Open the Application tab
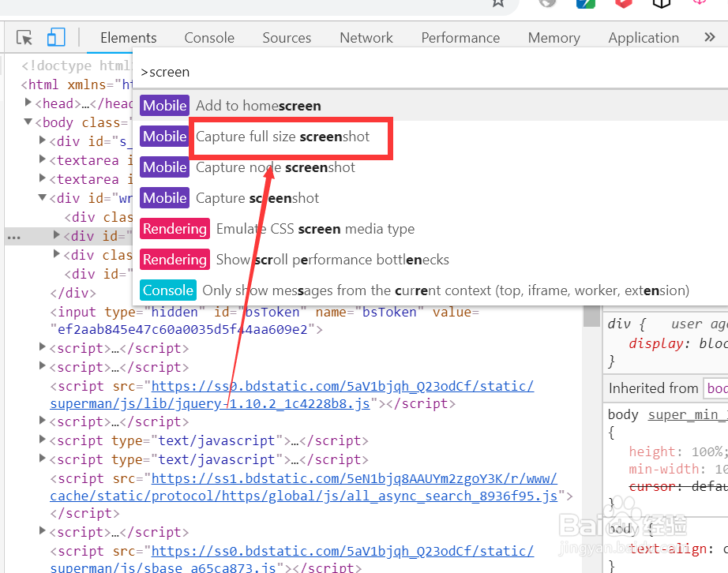Screen dimensions: 728x573 pyautogui.click(x=644, y=38)
